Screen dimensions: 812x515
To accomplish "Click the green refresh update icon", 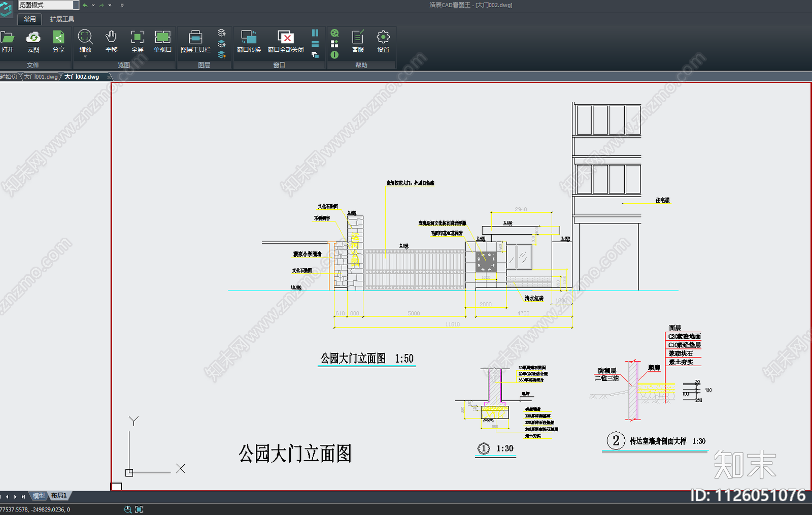I will [334, 33].
